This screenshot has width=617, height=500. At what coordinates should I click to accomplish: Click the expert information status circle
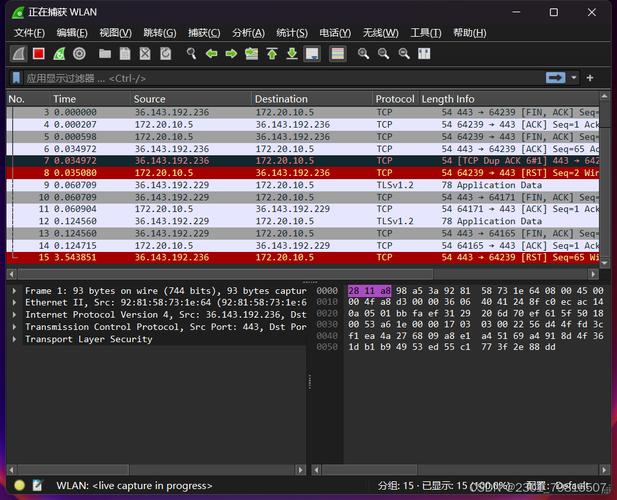19,485
